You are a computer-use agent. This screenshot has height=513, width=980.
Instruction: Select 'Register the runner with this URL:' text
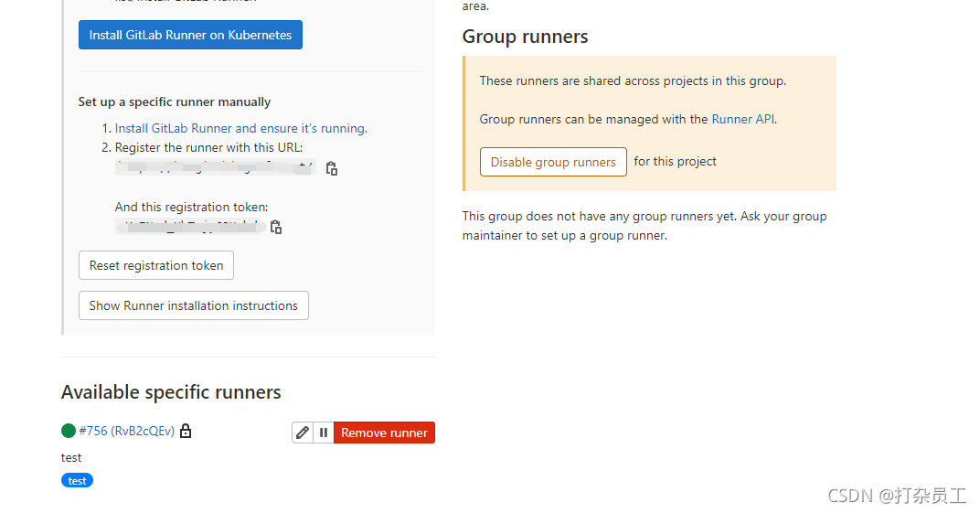(208, 147)
